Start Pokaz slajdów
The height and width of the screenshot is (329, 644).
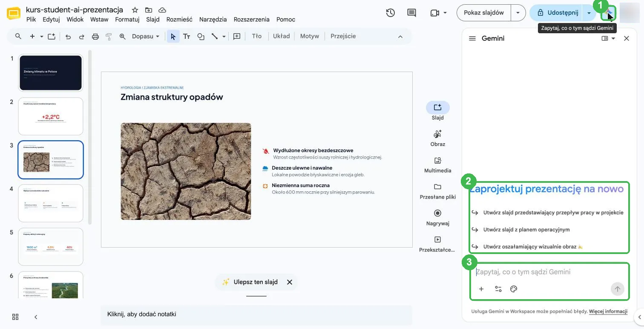click(484, 13)
